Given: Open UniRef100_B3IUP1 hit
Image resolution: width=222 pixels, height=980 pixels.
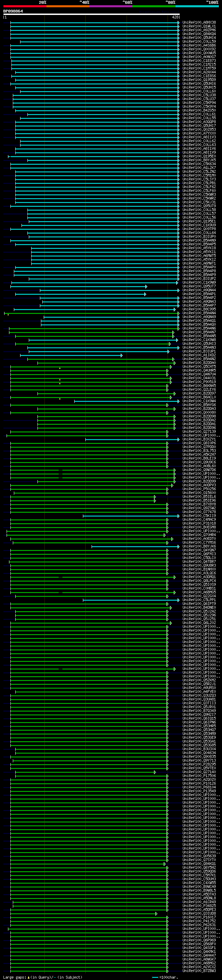Looking at the screenshot, I should (199, 351).
